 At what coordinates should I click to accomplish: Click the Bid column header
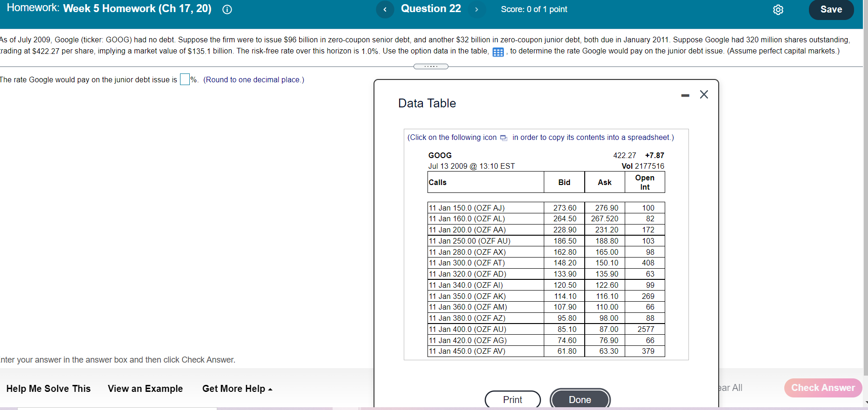click(564, 182)
